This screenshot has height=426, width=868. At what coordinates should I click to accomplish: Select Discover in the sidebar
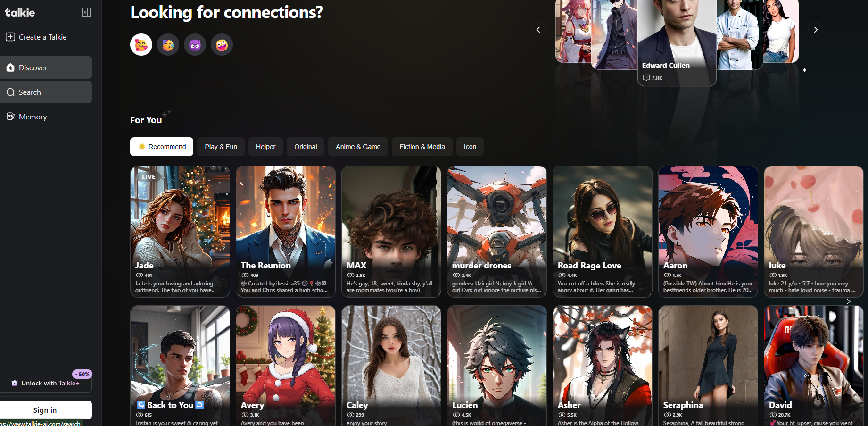click(x=33, y=67)
